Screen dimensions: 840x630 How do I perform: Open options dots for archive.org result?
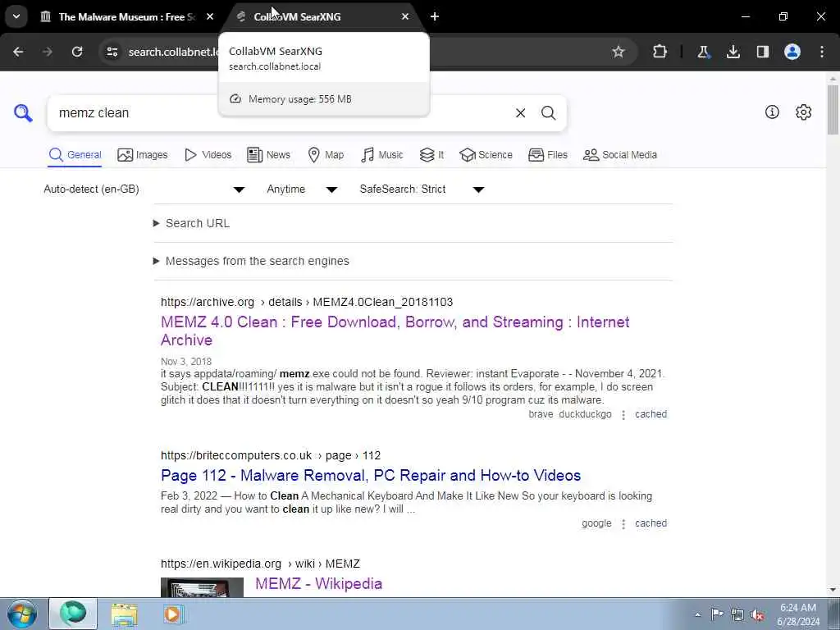(x=623, y=415)
